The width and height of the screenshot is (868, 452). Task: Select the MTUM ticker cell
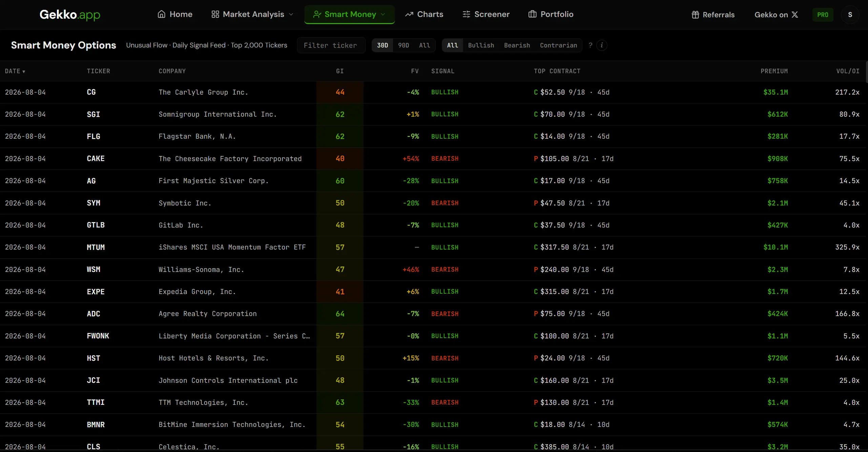pyautogui.click(x=96, y=247)
